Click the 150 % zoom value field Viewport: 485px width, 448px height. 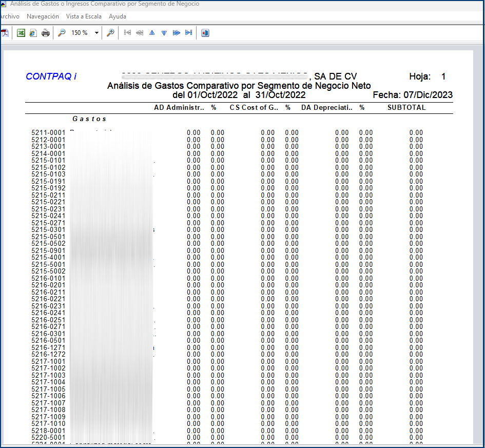[x=80, y=33]
